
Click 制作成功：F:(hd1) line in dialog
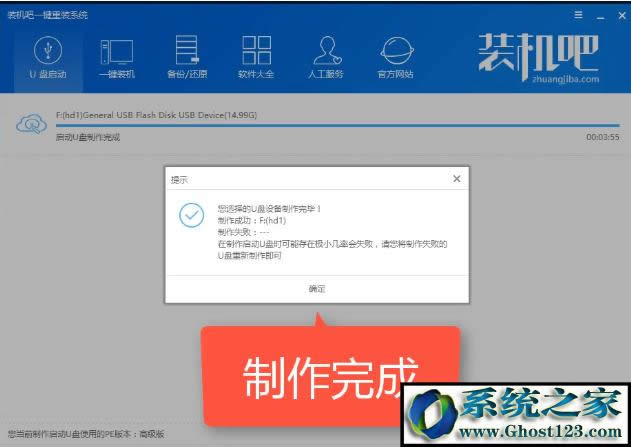coord(252,220)
